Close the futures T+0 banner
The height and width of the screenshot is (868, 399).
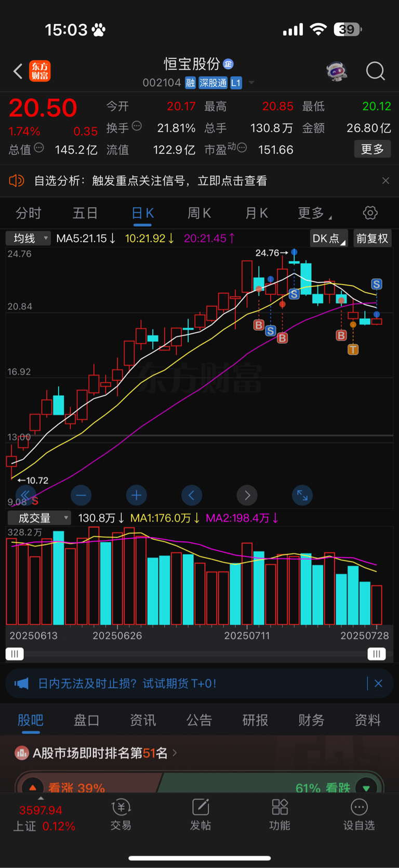(378, 683)
